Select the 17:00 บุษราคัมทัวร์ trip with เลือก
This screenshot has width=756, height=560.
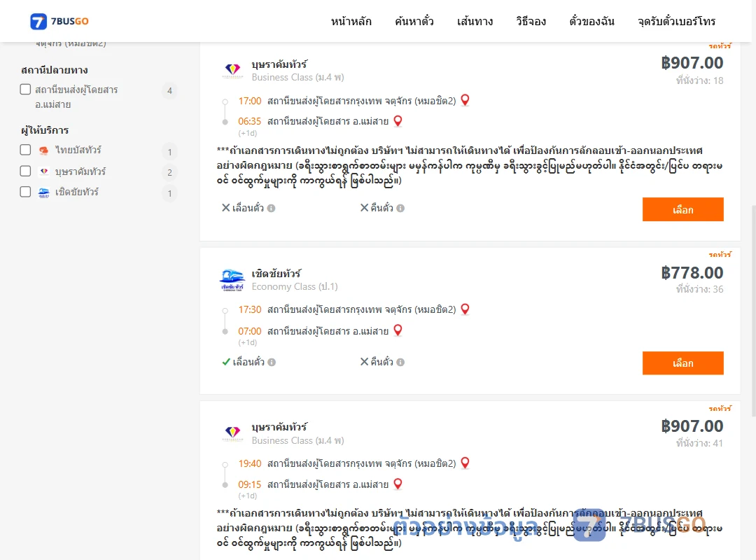tap(682, 209)
